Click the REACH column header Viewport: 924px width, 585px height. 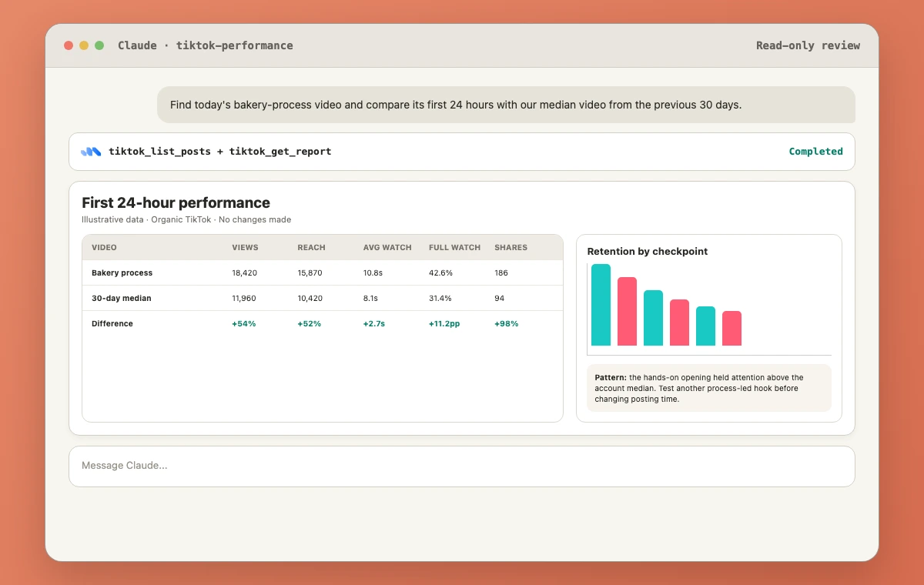point(311,248)
